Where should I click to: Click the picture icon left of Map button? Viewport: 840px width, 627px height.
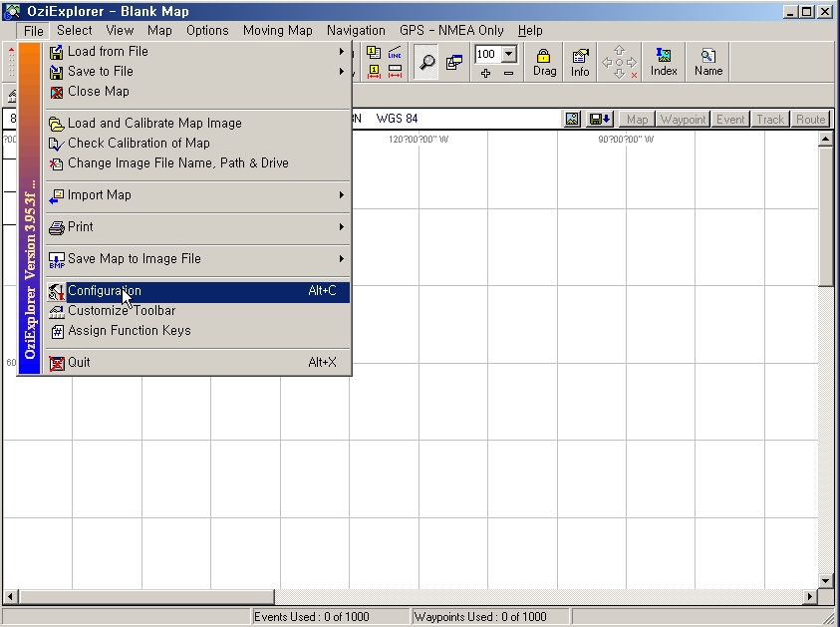(572, 119)
